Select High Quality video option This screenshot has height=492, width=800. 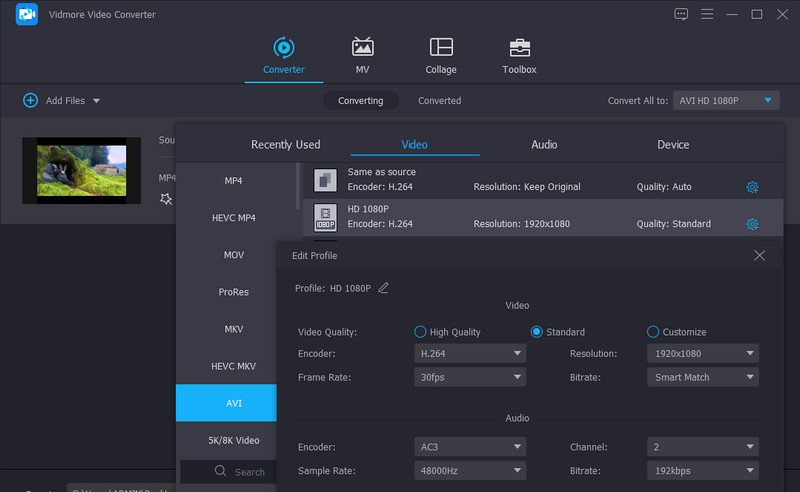[x=421, y=332]
